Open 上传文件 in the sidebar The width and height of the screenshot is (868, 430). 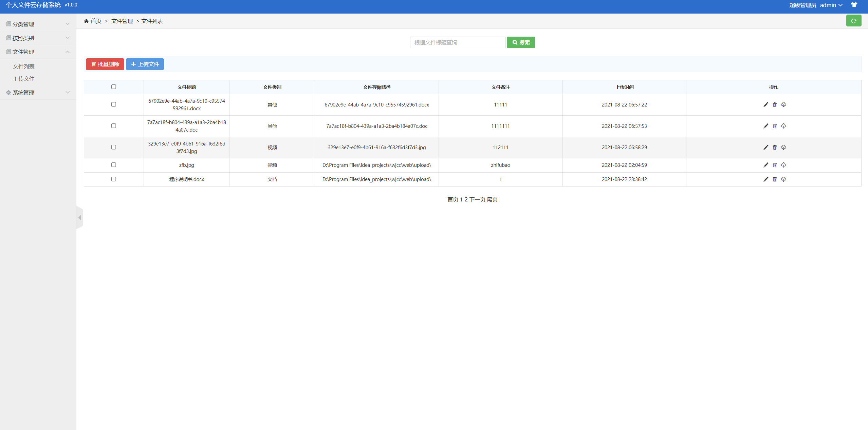point(24,79)
